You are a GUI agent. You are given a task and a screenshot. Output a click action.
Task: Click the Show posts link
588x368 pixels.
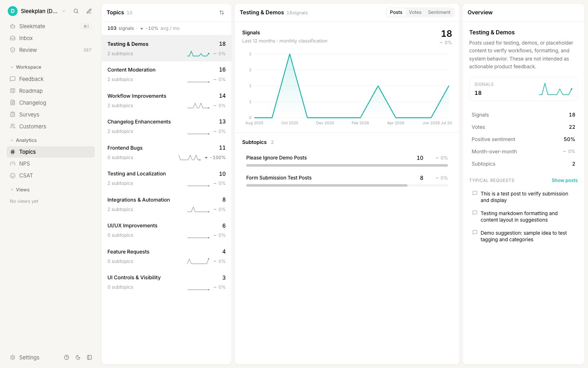pos(564,180)
